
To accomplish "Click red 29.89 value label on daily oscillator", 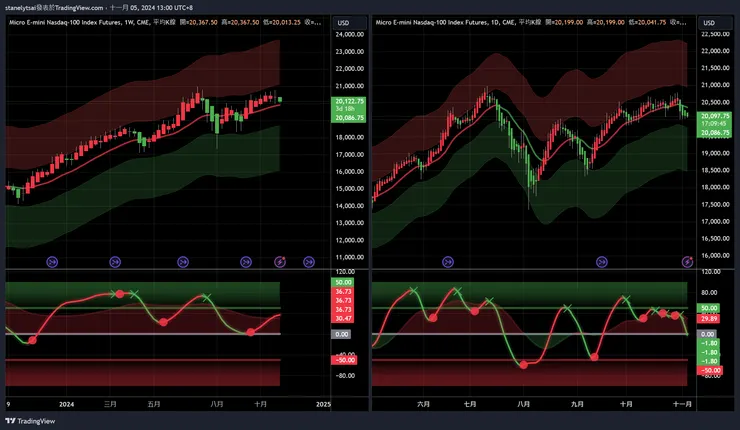I will coord(709,319).
